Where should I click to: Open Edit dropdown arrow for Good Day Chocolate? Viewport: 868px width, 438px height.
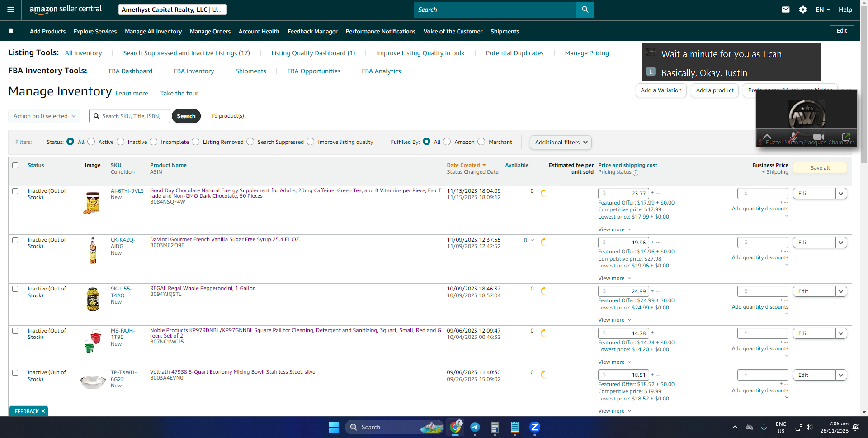tap(841, 194)
